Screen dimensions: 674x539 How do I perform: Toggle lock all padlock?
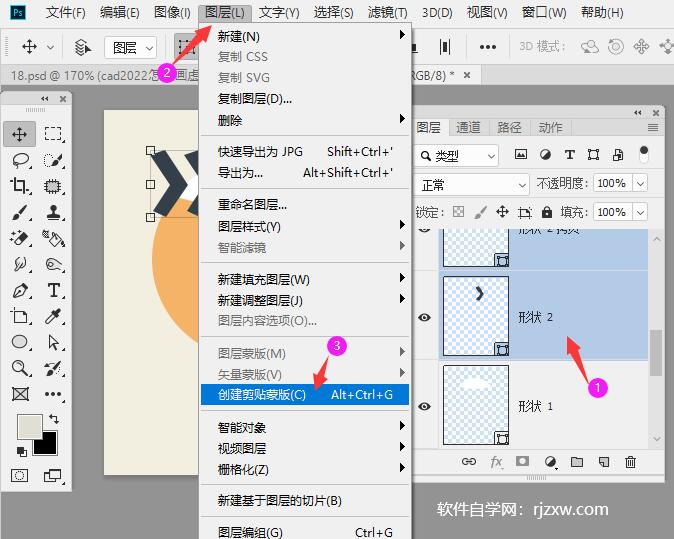(547, 212)
